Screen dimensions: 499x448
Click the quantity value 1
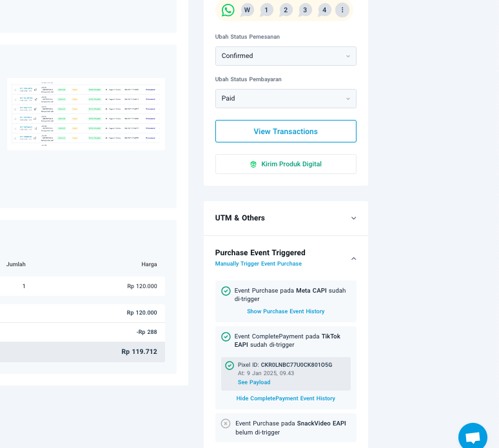24,286
